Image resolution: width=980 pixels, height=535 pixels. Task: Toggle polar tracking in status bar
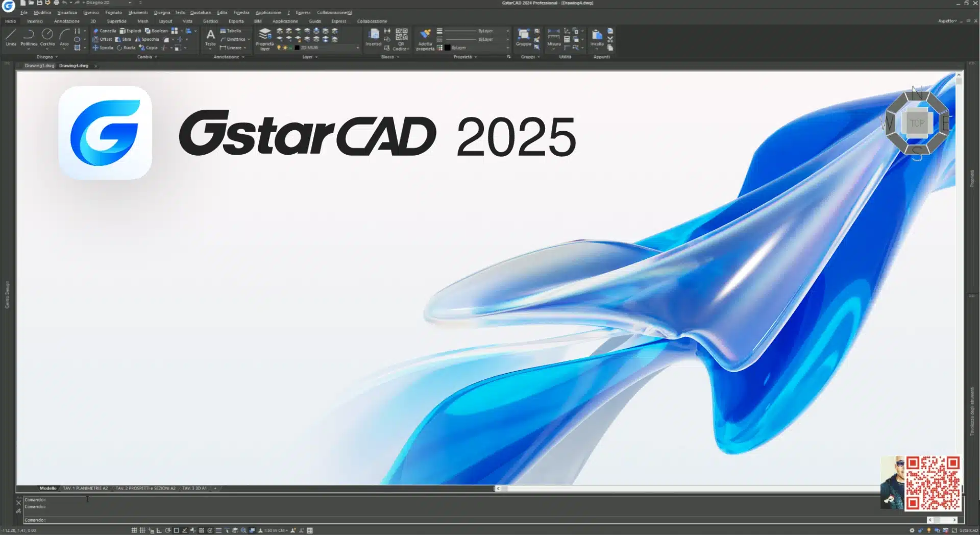168,530
